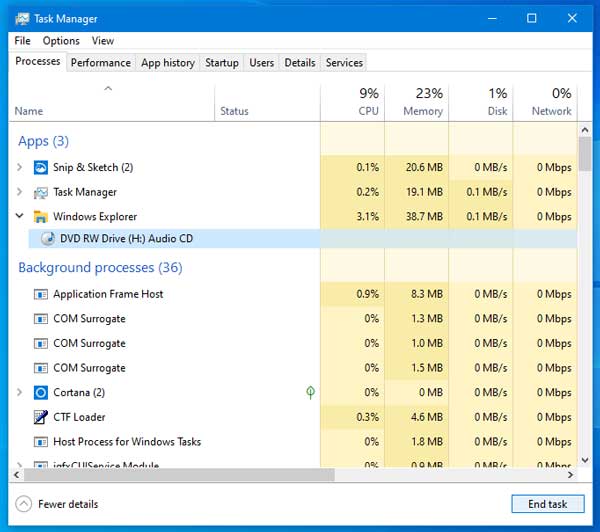Screen dimensions: 600x532
Task: Switch to the Startup tab
Action: pos(222,63)
